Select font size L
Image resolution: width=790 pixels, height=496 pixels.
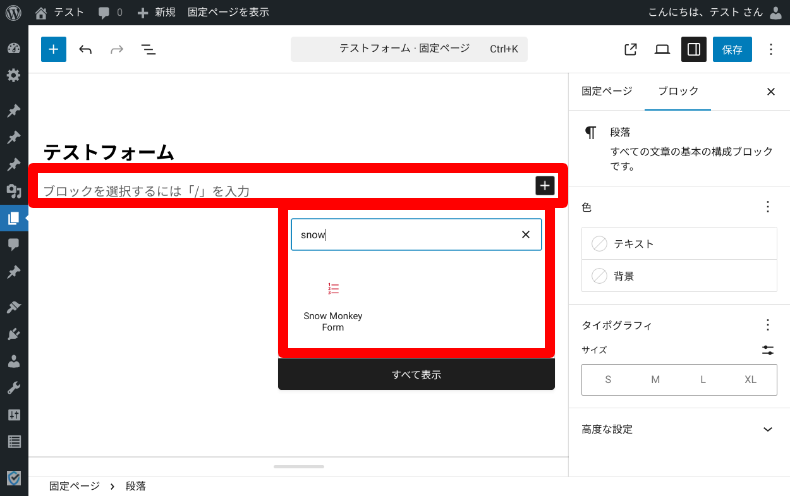tap(703, 380)
